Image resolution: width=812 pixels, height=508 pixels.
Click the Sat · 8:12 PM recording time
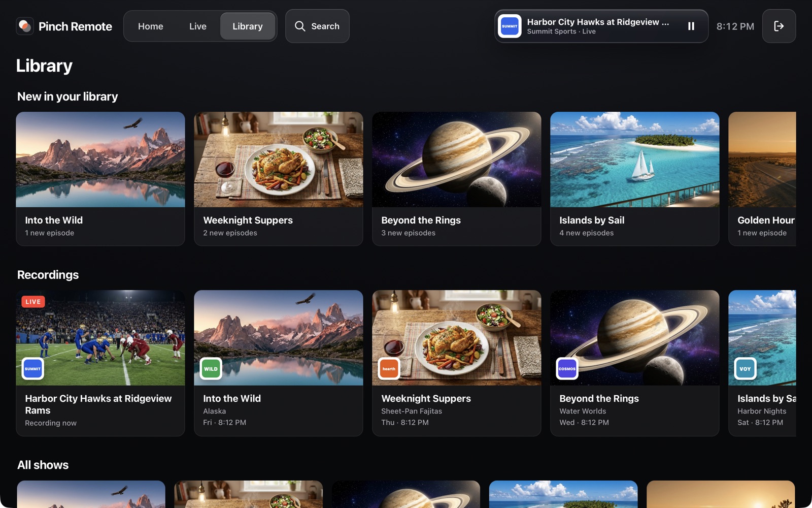point(760,423)
